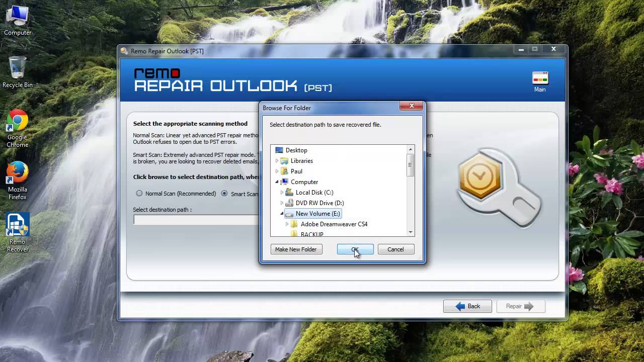Expand the DVD RW Drive (D:) node

click(282, 203)
